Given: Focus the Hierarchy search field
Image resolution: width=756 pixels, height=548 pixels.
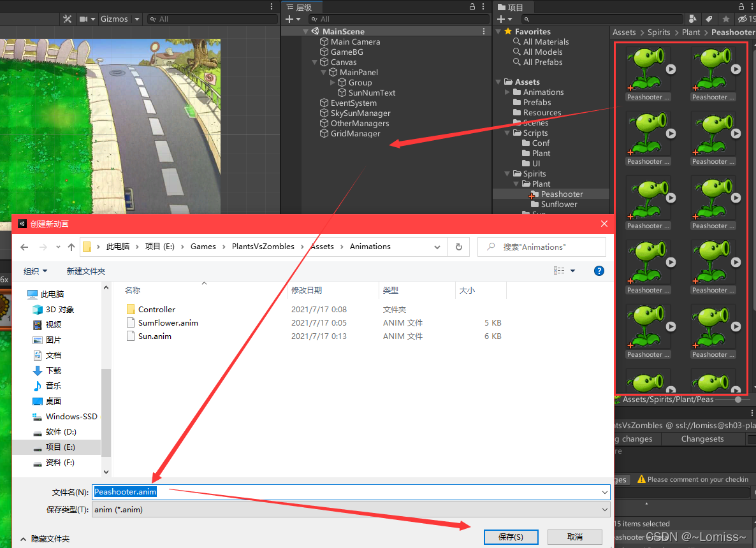Looking at the screenshot, I should [398, 18].
